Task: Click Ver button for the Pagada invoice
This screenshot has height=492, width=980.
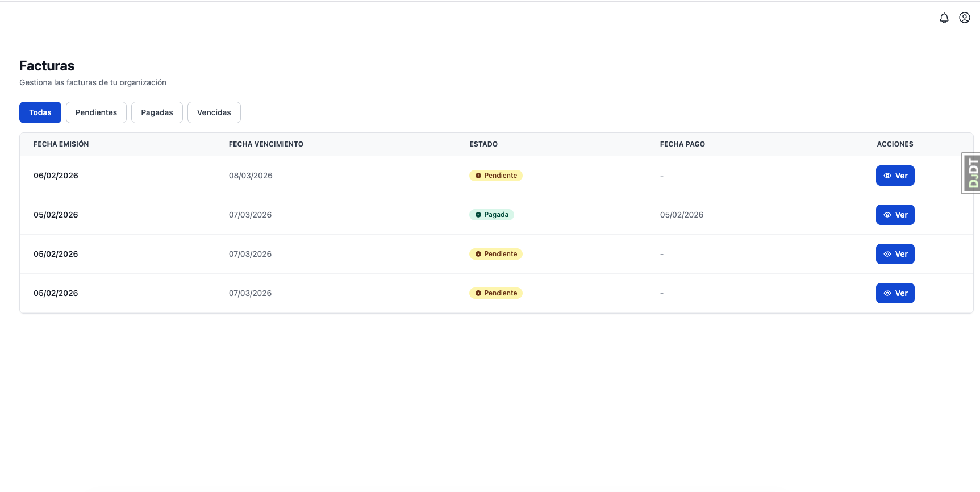Action: click(895, 215)
